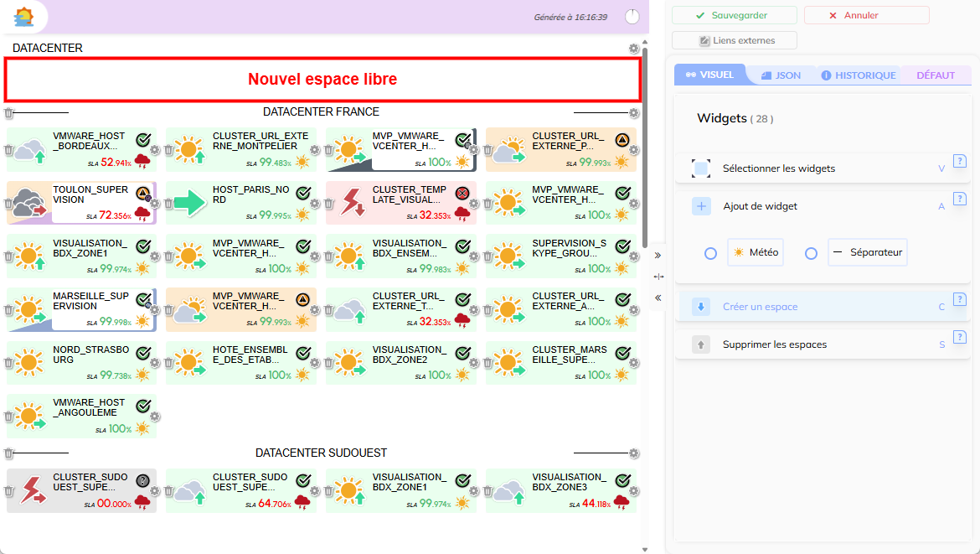Collapse panel with right double-chevron arrow
The width and height of the screenshot is (980, 554).
658,255
